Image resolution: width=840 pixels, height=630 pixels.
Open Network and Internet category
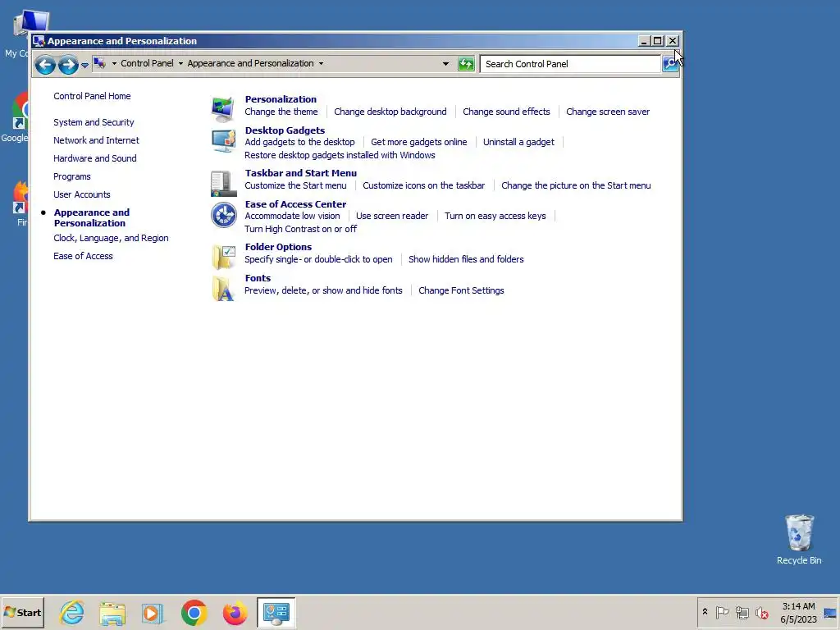(x=97, y=140)
